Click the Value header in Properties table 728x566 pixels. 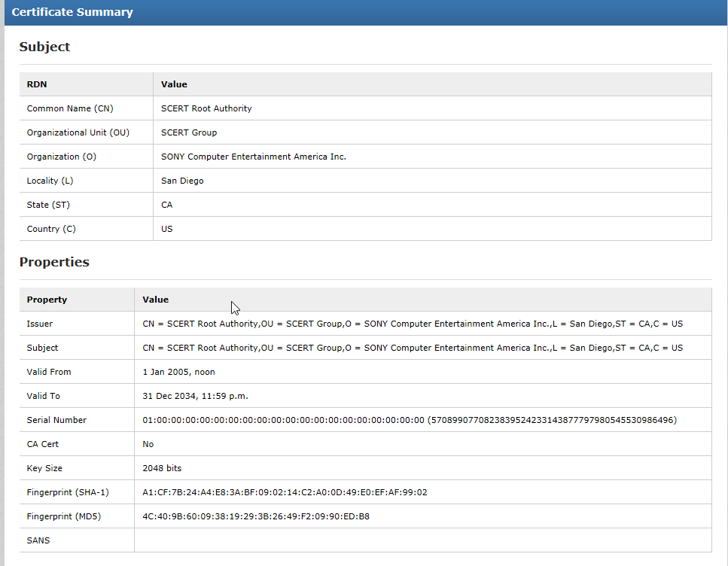156,300
